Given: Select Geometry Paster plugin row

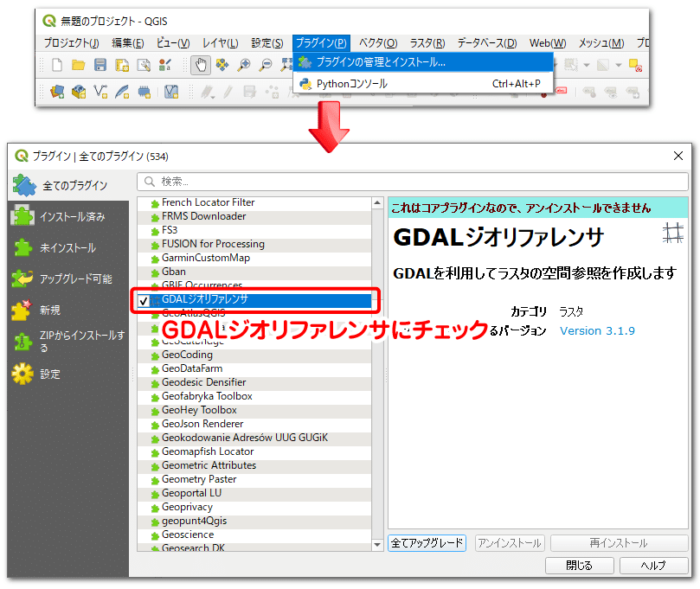Looking at the screenshot, I should point(254,479).
